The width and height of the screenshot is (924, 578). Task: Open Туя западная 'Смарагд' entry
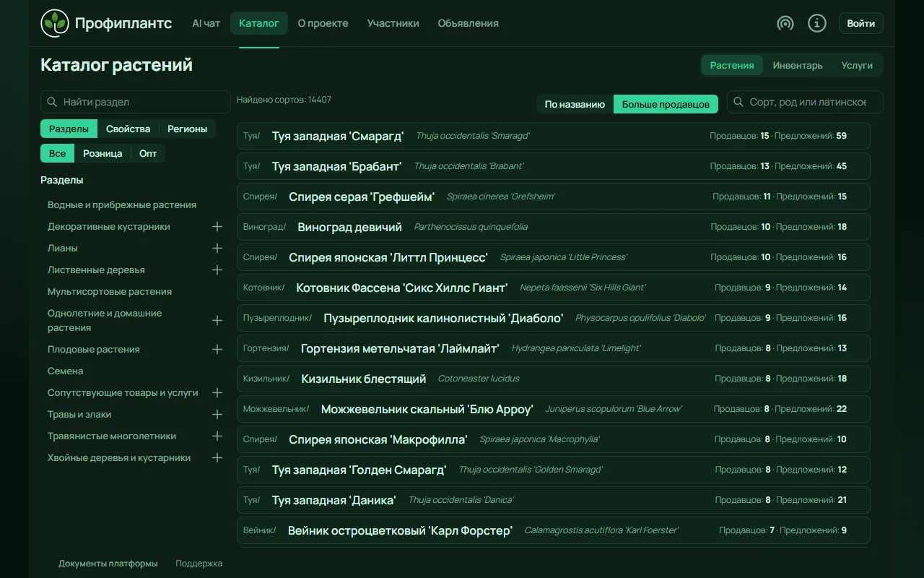click(554, 136)
